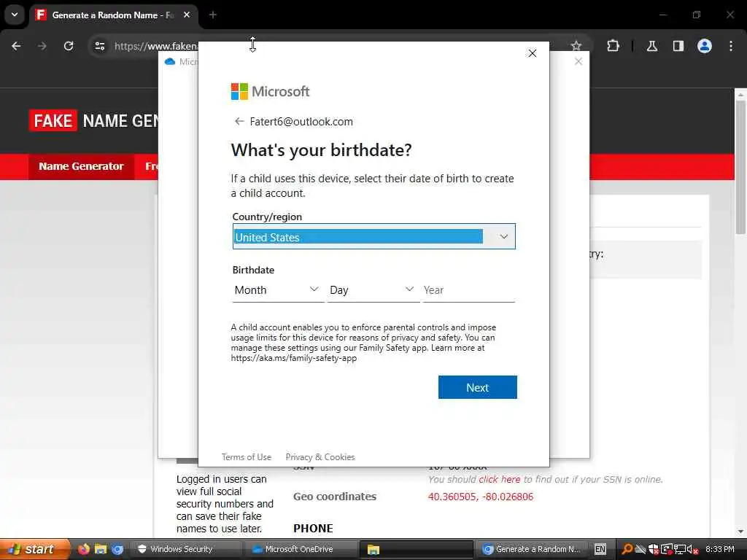Screen dimensions: 747x560
Task: Open Chrome Labs flask icon
Action: point(652,46)
